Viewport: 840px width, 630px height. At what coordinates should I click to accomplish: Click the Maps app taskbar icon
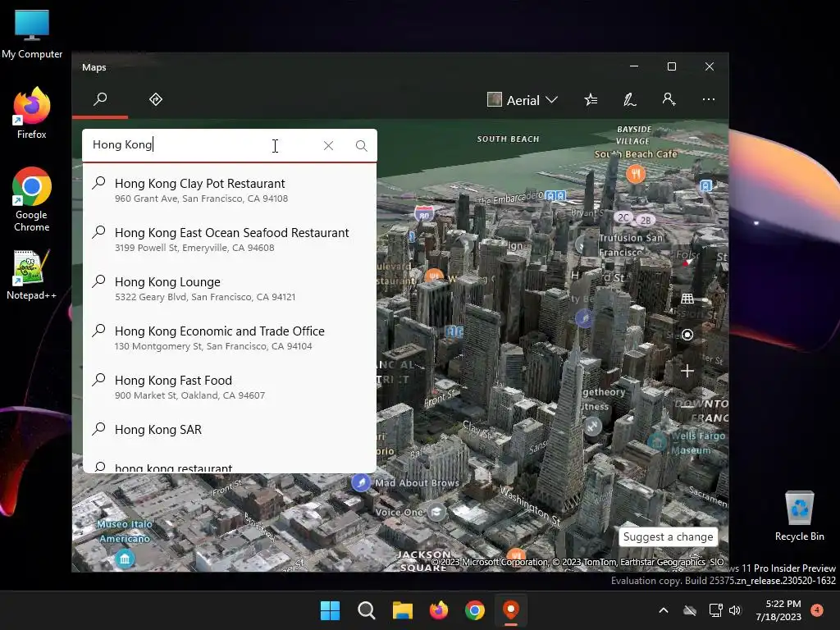coord(511,610)
